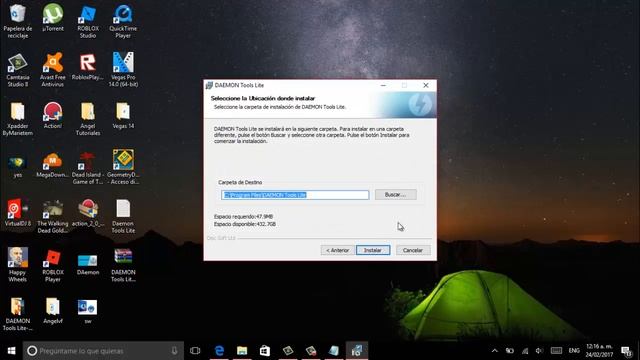Open the Windows Store taskbar icon
Viewport: 640px width, 360px height.
click(265, 351)
